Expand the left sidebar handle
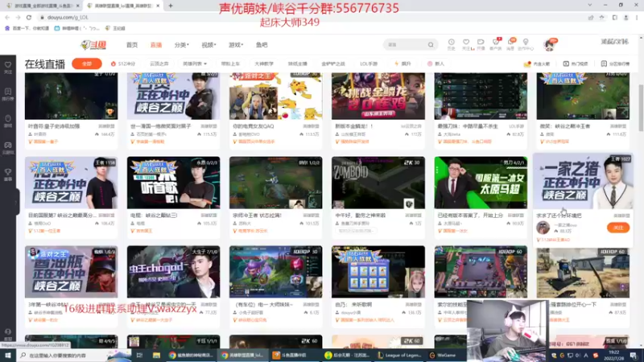Viewport: 644px width, 362px height. point(17,202)
